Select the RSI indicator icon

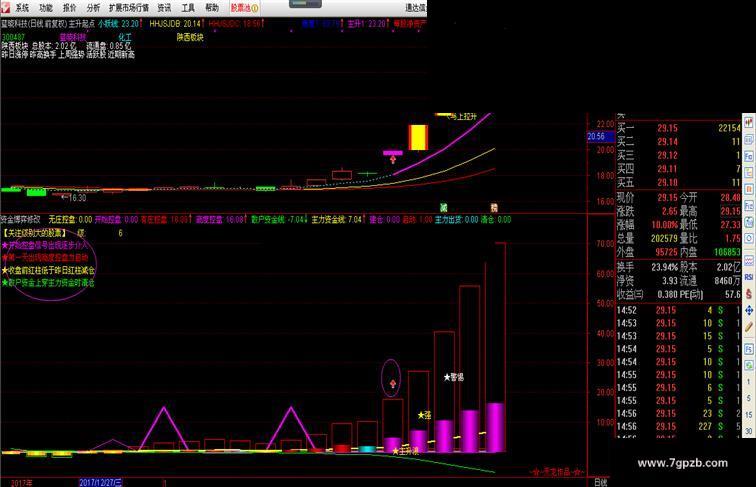tap(749, 277)
